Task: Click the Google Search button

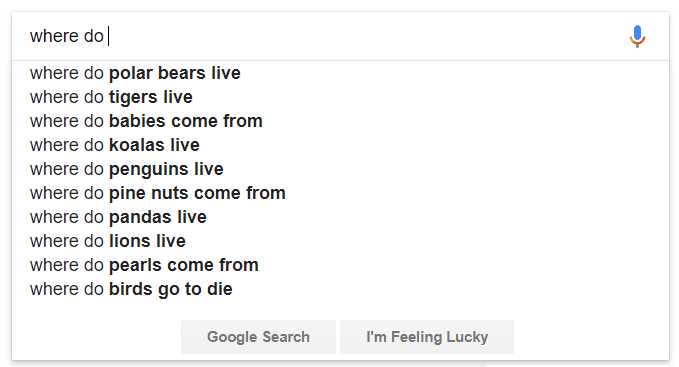Action: [258, 337]
